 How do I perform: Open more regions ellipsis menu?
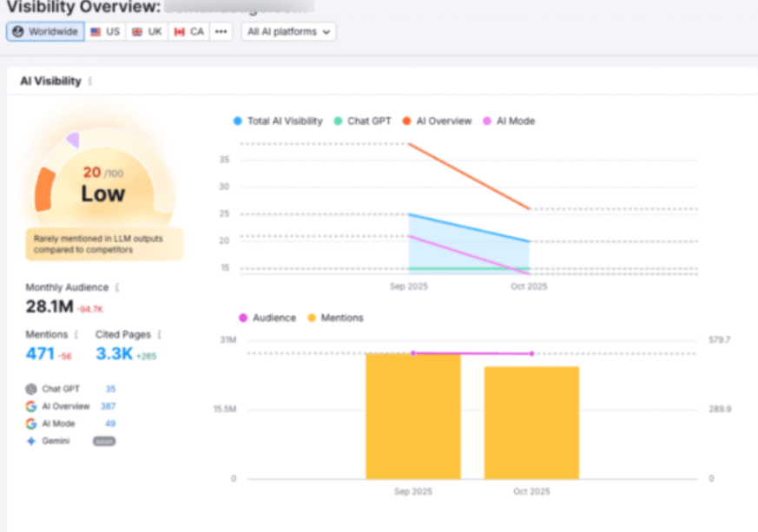point(221,32)
